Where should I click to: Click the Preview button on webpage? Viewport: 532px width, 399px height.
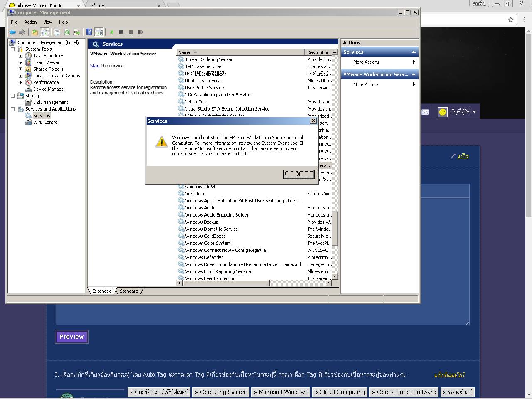[x=71, y=337]
